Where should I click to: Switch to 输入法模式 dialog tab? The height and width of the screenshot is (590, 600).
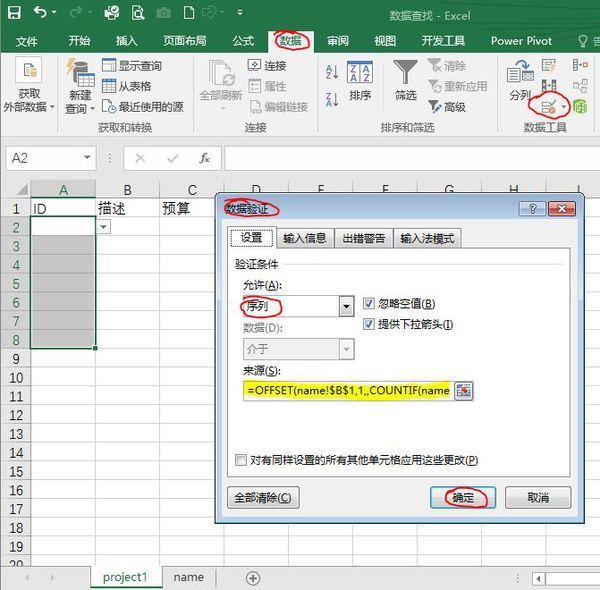(427, 238)
